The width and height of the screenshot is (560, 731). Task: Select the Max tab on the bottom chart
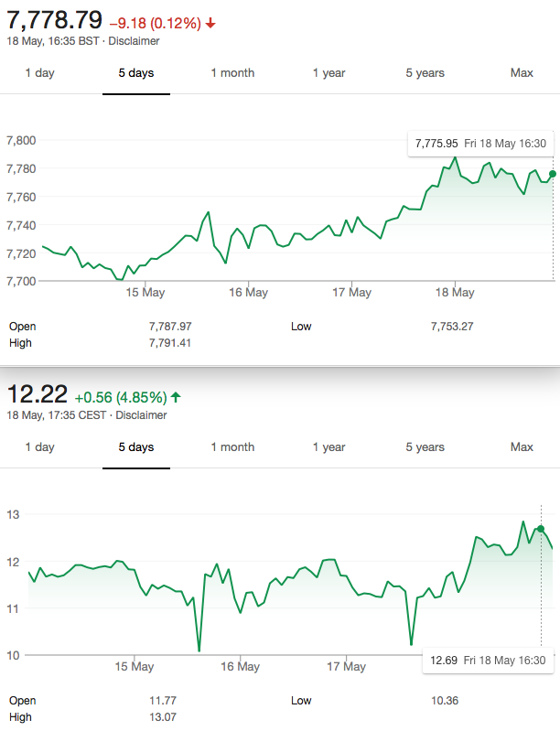click(522, 447)
